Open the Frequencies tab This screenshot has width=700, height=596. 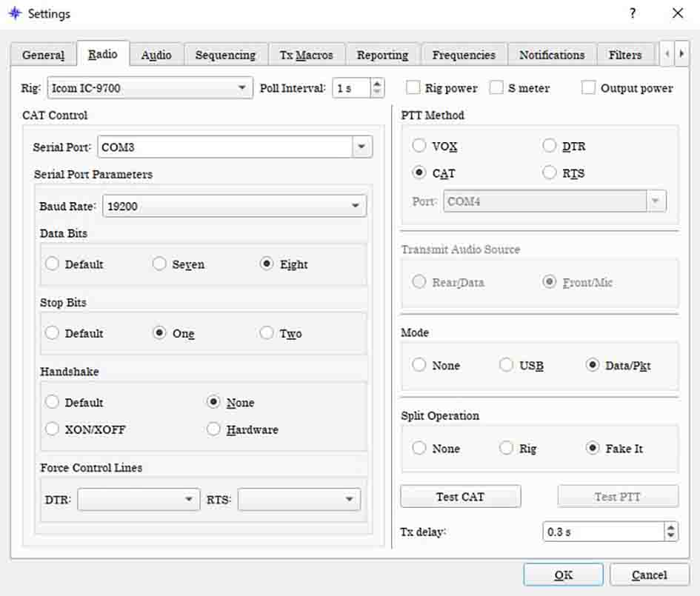[x=464, y=55]
